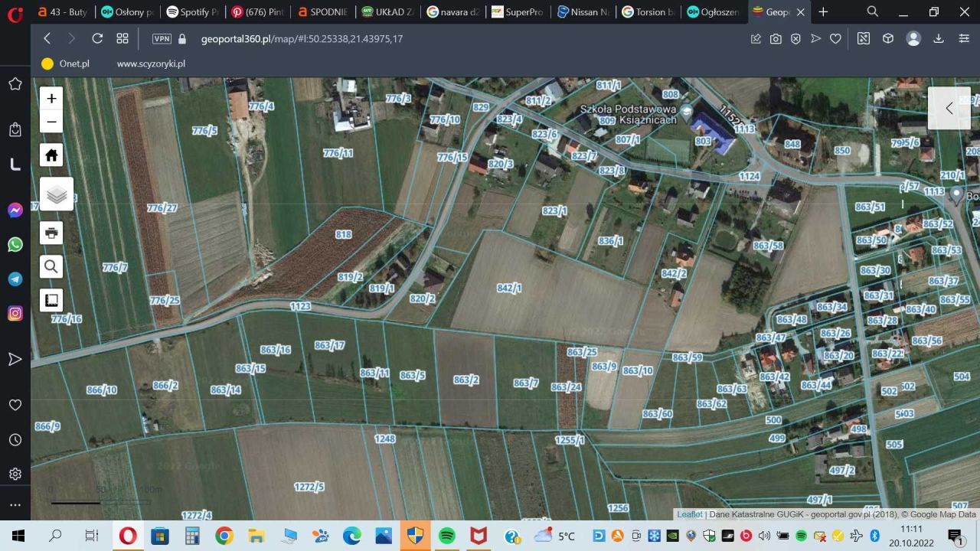This screenshot has width=980, height=551.
Task: Click the Leaflet attribution link
Action: 690,514
